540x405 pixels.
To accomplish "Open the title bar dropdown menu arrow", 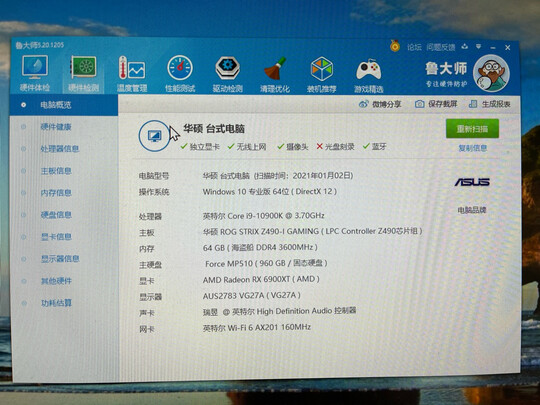I will [478, 46].
